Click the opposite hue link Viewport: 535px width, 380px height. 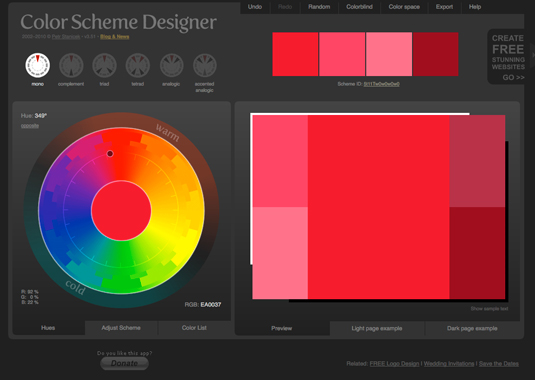pyautogui.click(x=30, y=126)
